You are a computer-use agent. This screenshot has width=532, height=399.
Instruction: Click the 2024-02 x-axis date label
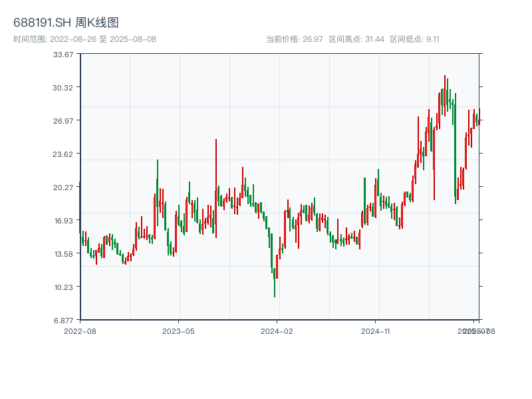pyautogui.click(x=277, y=331)
